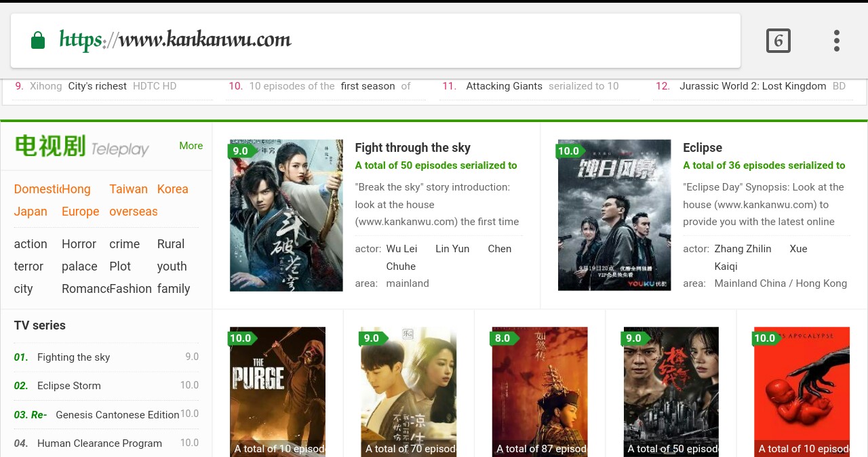
Task: Click the 50 episodes serialized text under Fight
Action: [436, 165]
